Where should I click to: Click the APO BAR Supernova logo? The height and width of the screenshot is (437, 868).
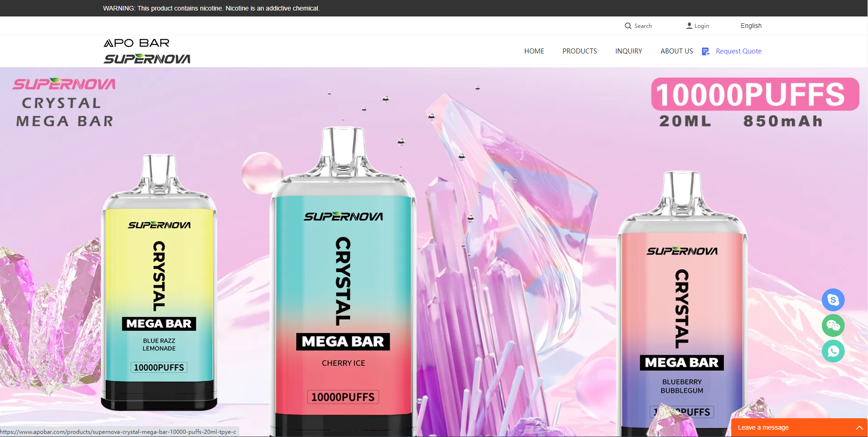(147, 51)
